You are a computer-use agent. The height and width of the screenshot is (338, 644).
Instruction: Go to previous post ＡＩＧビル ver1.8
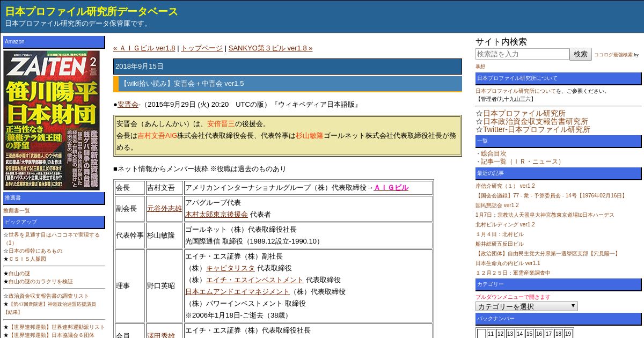(144, 48)
